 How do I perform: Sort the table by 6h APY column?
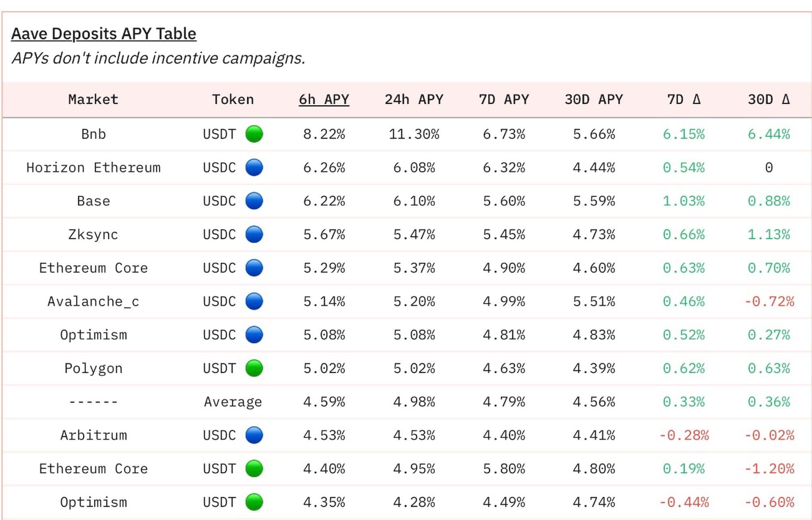[x=324, y=99]
